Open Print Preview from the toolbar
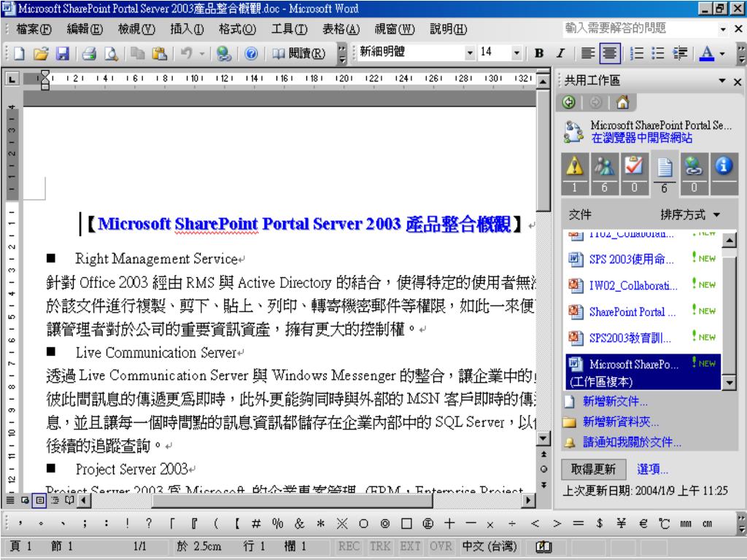The image size is (747, 560). 111,53
